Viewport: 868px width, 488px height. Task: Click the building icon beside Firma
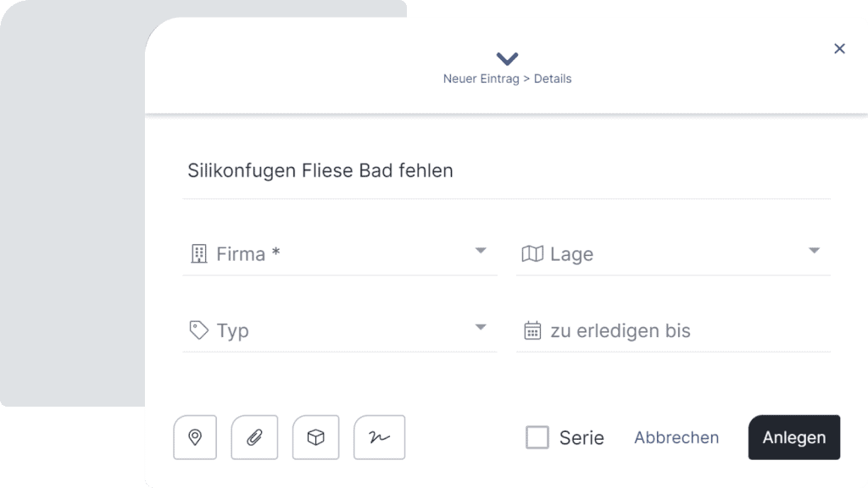tap(199, 253)
